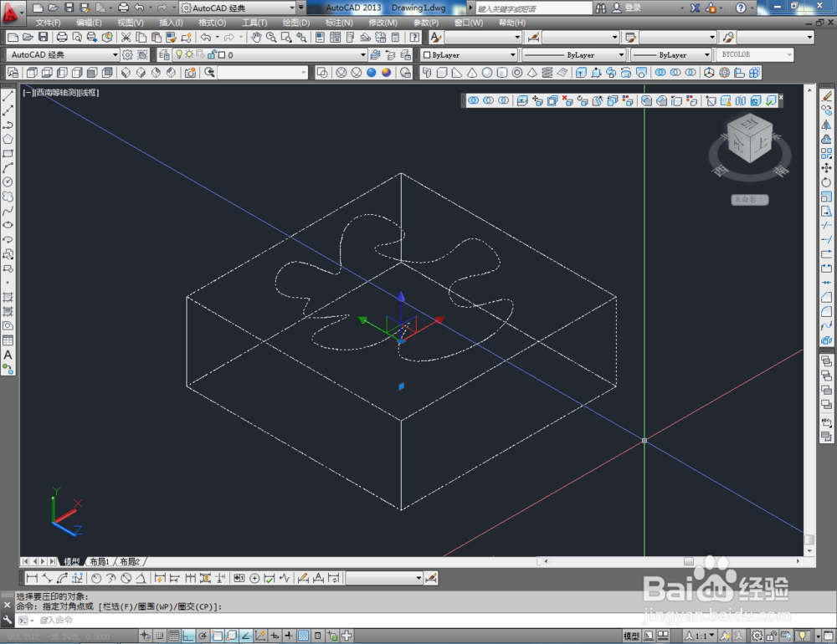Expand the AutoCAD 经典 workspace dropdown

(63, 54)
